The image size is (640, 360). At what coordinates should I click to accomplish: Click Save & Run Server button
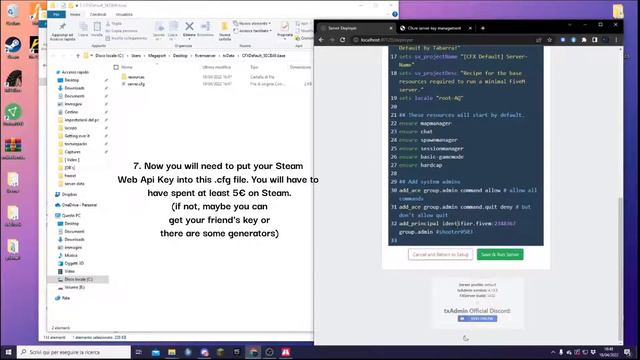coord(500,254)
